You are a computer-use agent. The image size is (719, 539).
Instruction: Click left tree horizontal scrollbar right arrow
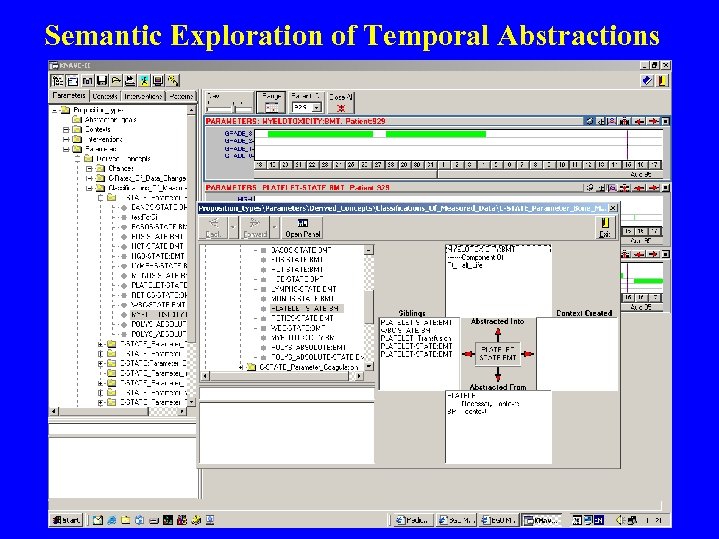click(183, 411)
